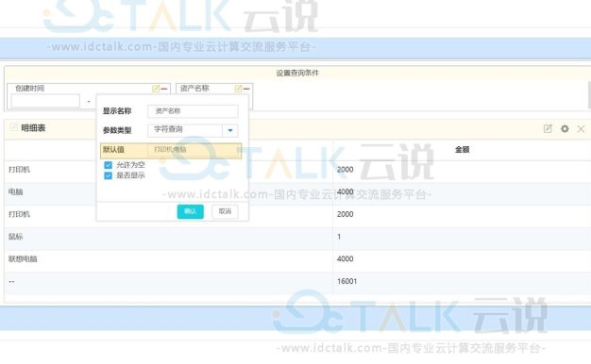
Task: Confirm the dialog with 确认 button
Action: pyautogui.click(x=191, y=211)
